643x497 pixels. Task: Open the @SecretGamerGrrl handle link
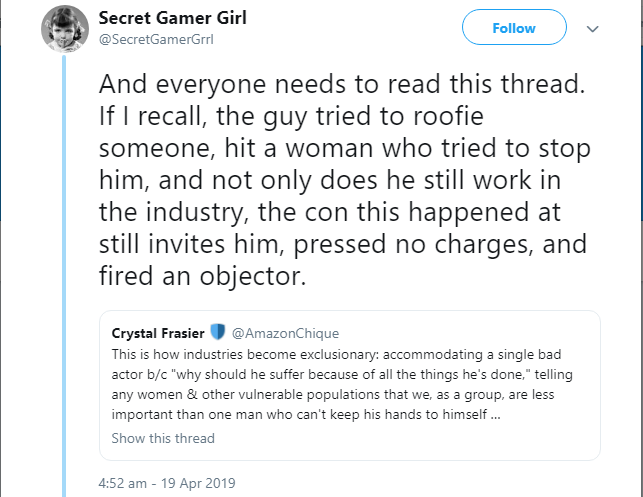pyautogui.click(x=156, y=39)
